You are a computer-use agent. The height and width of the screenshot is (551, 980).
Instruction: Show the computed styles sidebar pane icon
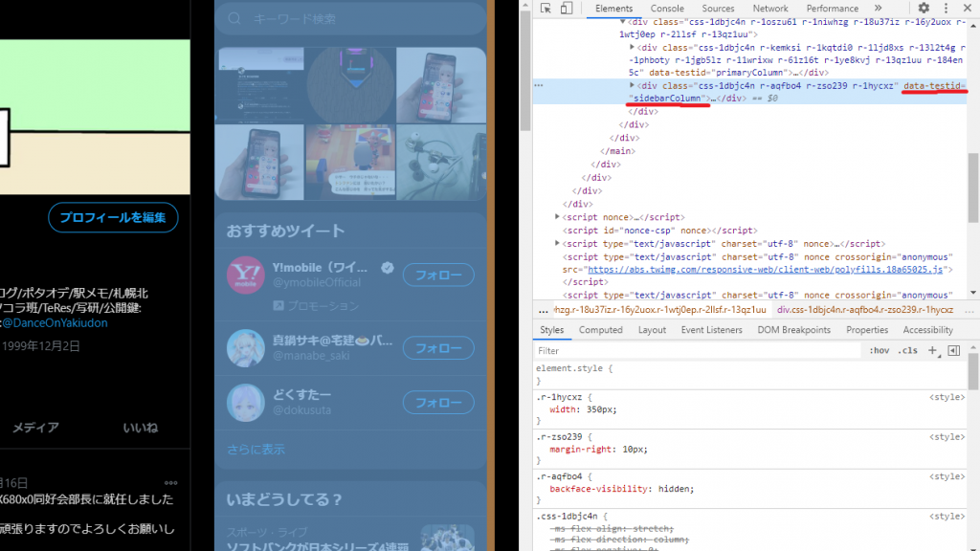click(x=953, y=351)
